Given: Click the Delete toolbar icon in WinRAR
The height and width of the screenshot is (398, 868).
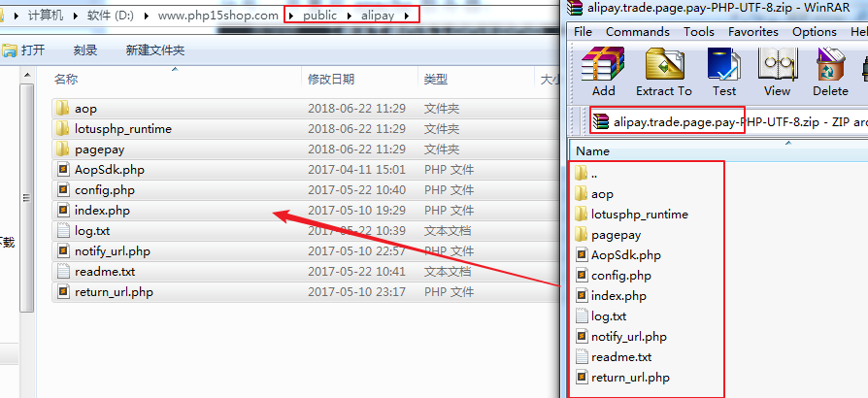Looking at the screenshot, I should coord(830,71).
